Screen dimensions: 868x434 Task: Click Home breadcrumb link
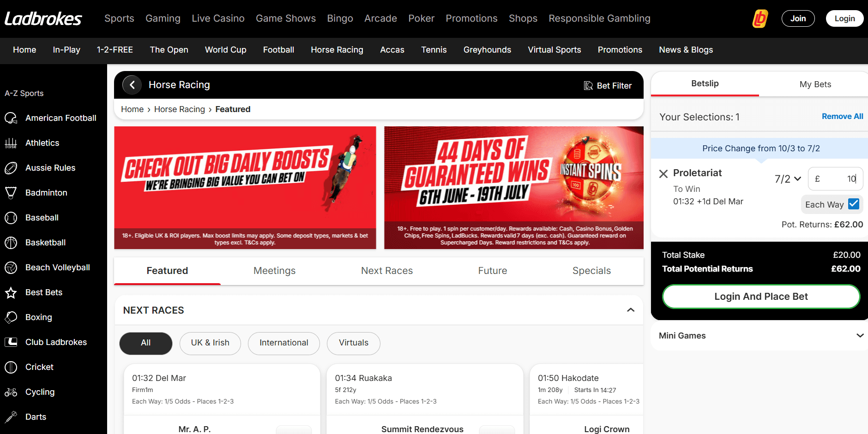click(x=133, y=109)
